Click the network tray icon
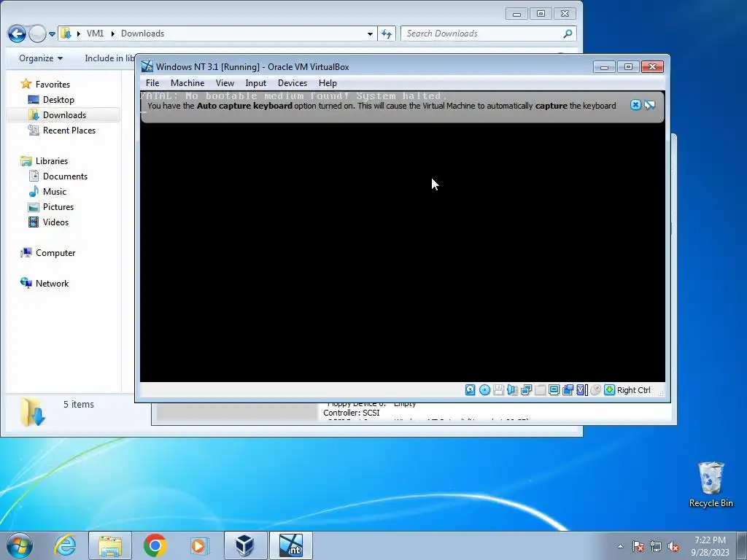The width and height of the screenshot is (747, 560). 656,546
